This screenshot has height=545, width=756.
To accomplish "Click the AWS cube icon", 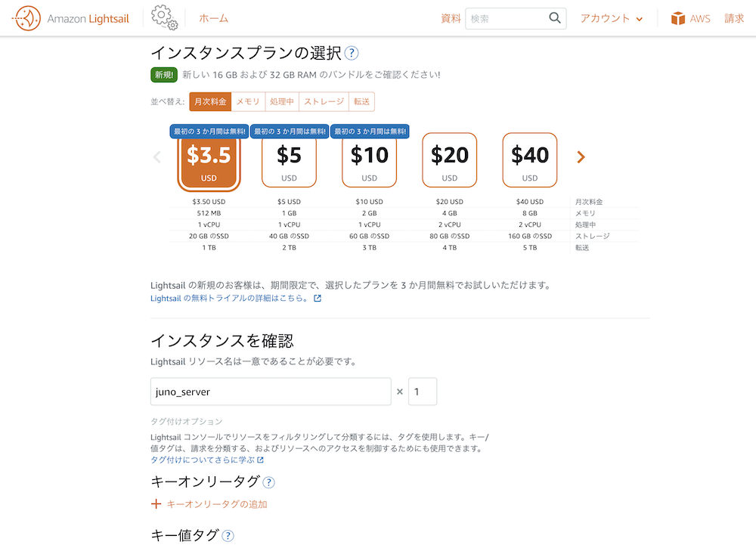I will tap(678, 18).
